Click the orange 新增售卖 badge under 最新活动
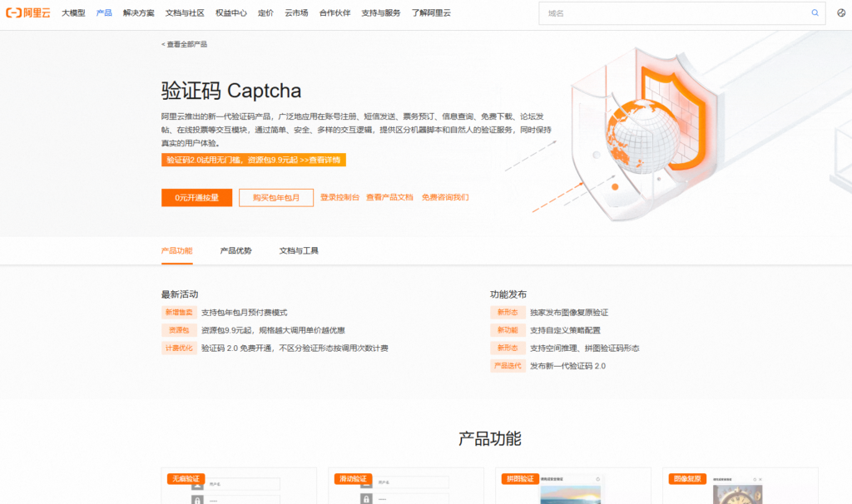The height and width of the screenshot is (504, 852). 178,312
